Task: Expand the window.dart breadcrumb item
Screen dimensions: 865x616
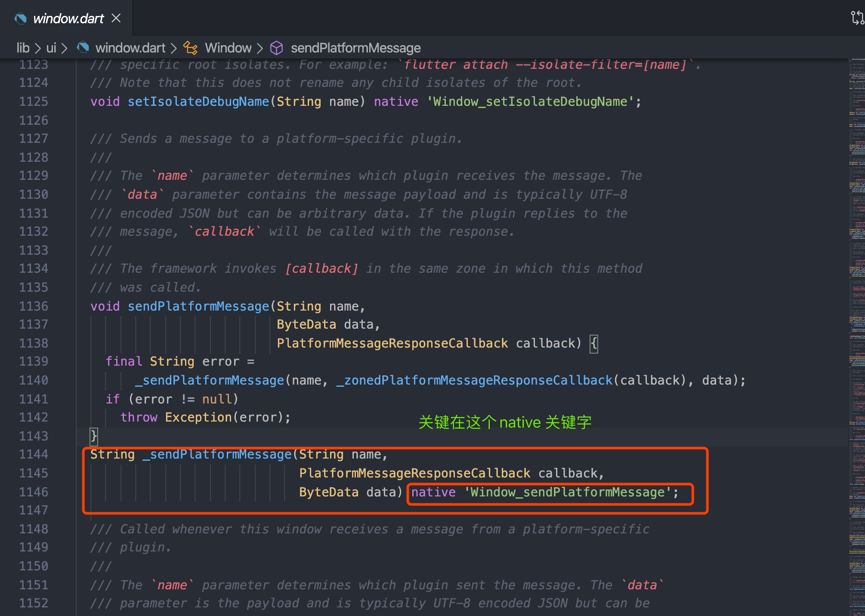Action: click(x=130, y=48)
